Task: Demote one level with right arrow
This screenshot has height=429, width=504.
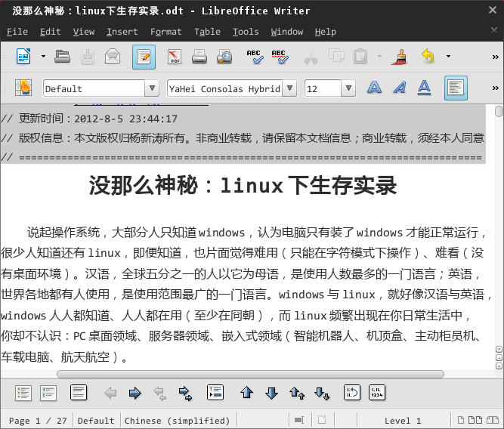Action: pos(135,393)
